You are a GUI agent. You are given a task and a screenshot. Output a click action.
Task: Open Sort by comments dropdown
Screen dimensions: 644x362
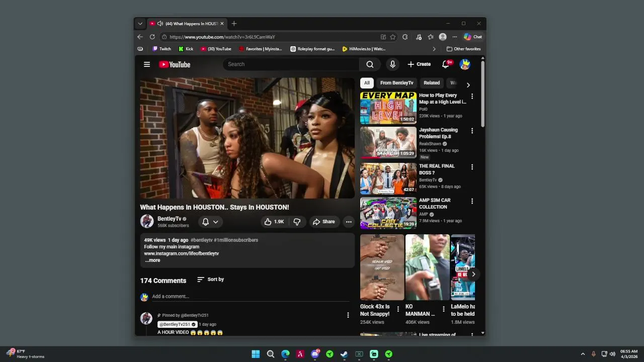[x=210, y=280]
